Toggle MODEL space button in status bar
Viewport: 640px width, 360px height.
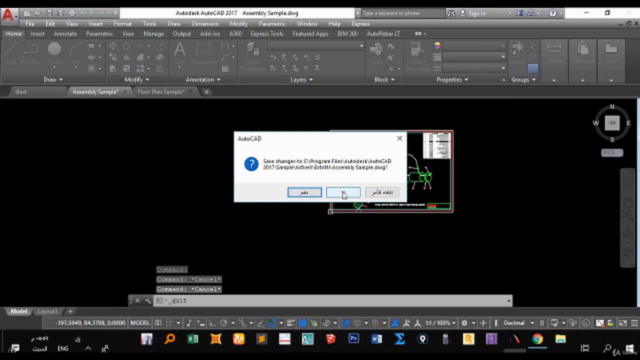(140, 323)
